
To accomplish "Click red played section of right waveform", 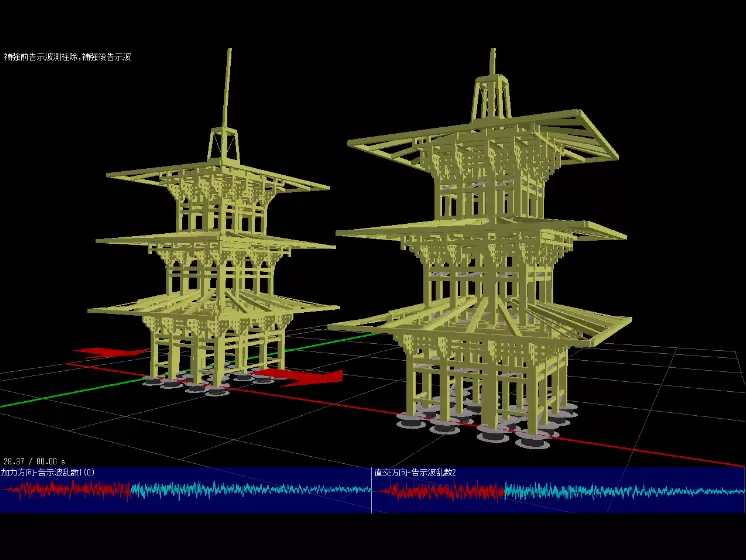I will [x=440, y=491].
